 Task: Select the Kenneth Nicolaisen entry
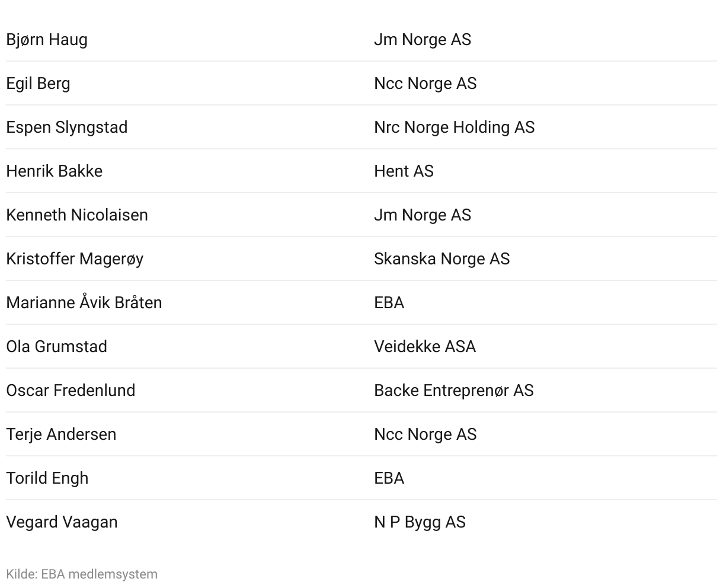click(77, 215)
